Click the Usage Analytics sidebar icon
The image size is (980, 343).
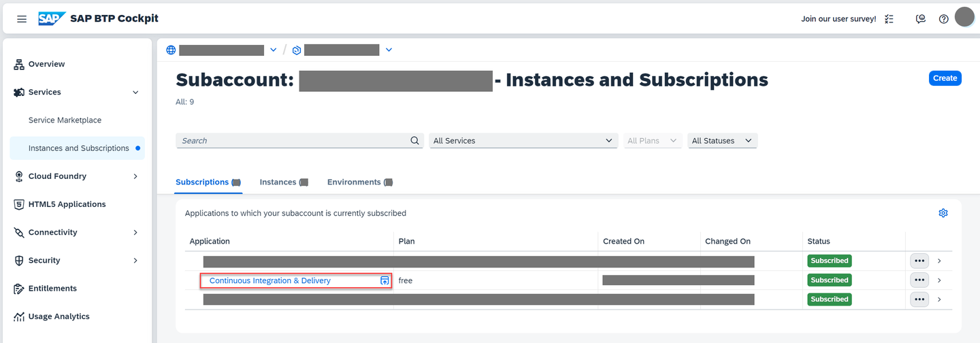click(19, 316)
